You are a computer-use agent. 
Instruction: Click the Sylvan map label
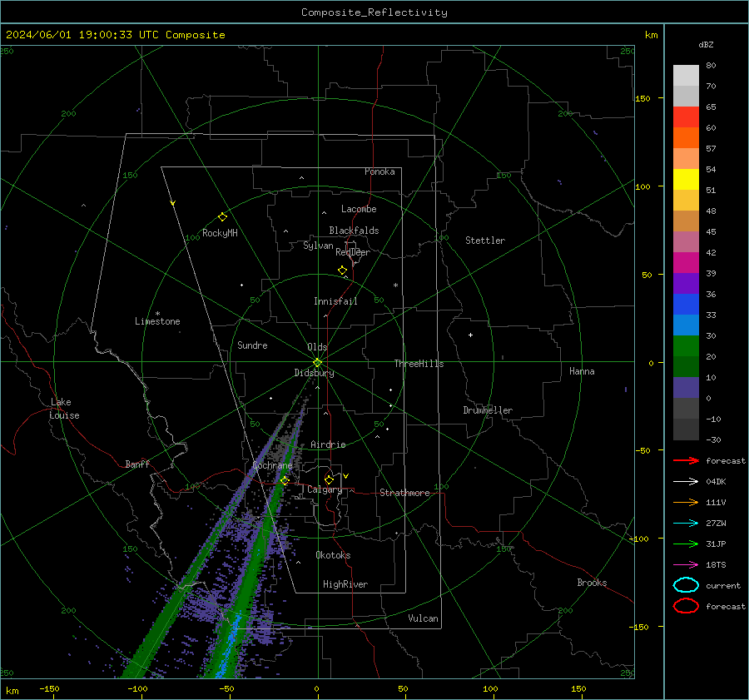click(318, 246)
